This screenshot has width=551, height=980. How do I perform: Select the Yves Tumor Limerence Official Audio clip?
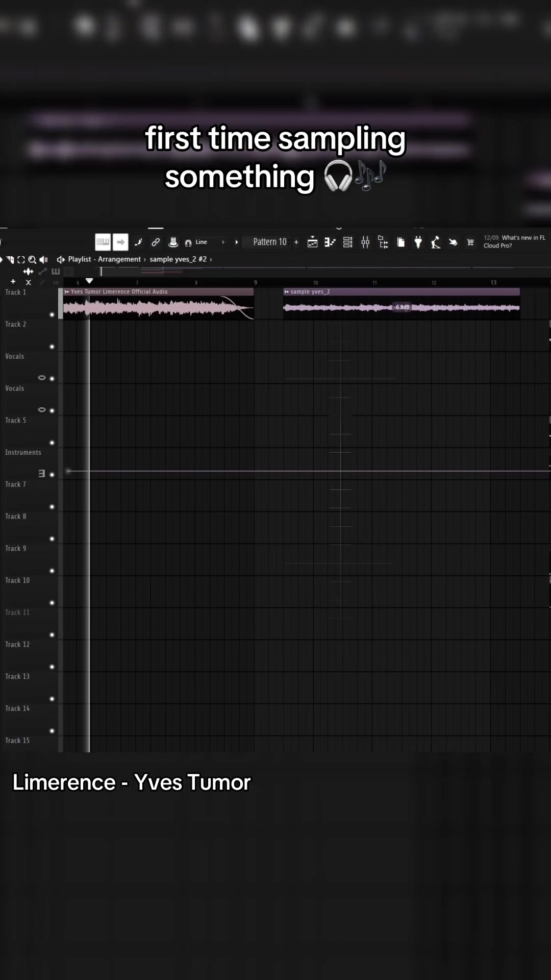pos(158,303)
